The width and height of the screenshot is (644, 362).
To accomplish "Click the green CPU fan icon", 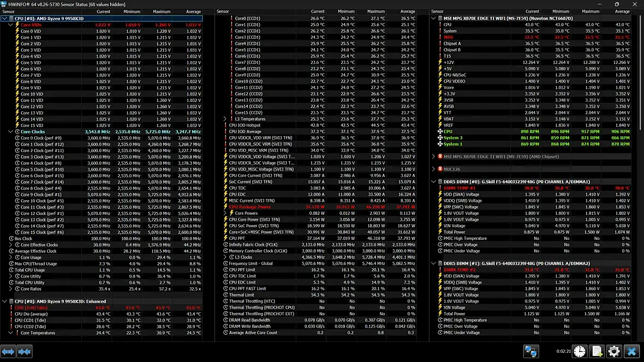I will 440,132.
